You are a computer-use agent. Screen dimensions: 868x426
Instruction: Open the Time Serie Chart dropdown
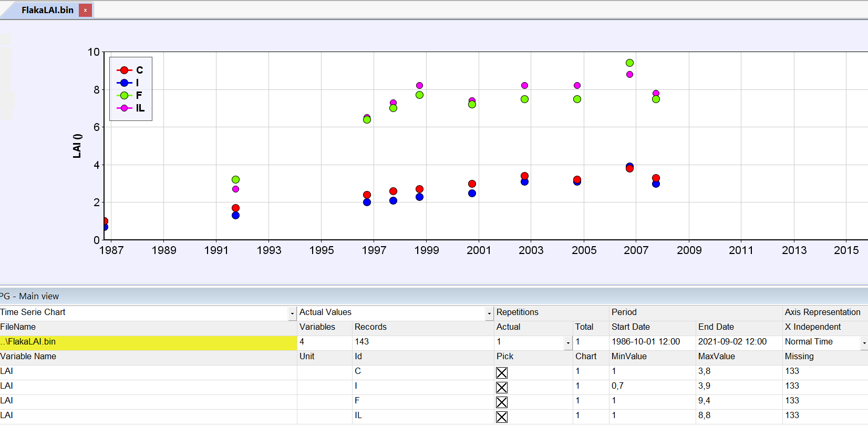[292, 313]
